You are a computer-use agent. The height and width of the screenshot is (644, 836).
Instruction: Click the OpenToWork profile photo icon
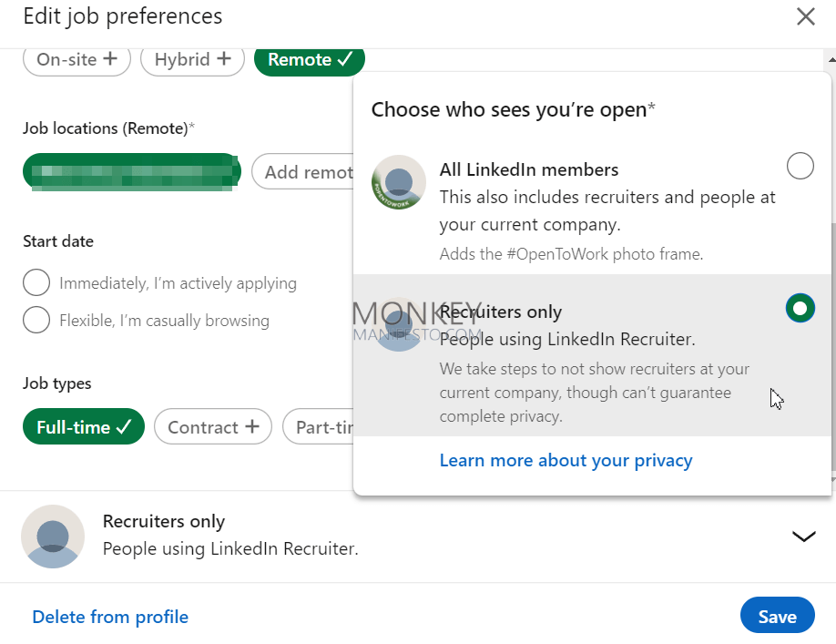click(x=399, y=182)
